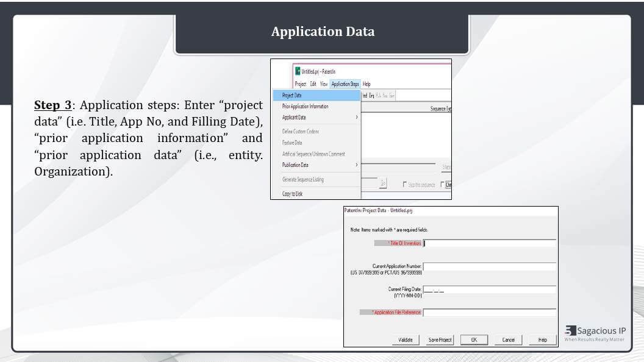Click the 'PatentIn: Project Data' dialog title

click(378, 210)
